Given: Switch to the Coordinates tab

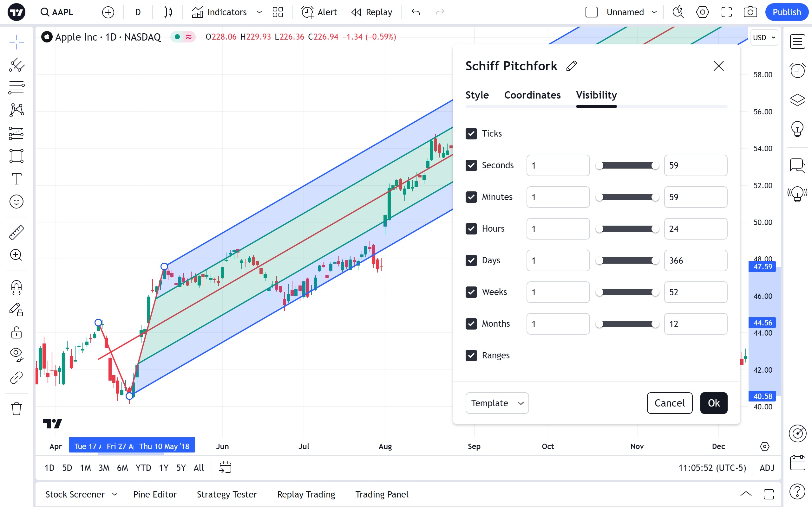Looking at the screenshot, I should click(532, 95).
